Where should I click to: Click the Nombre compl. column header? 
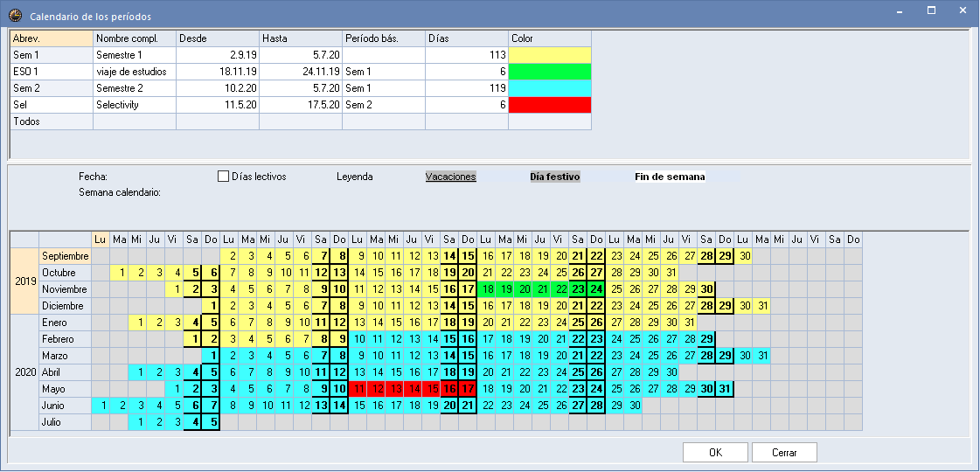pos(135,38)
